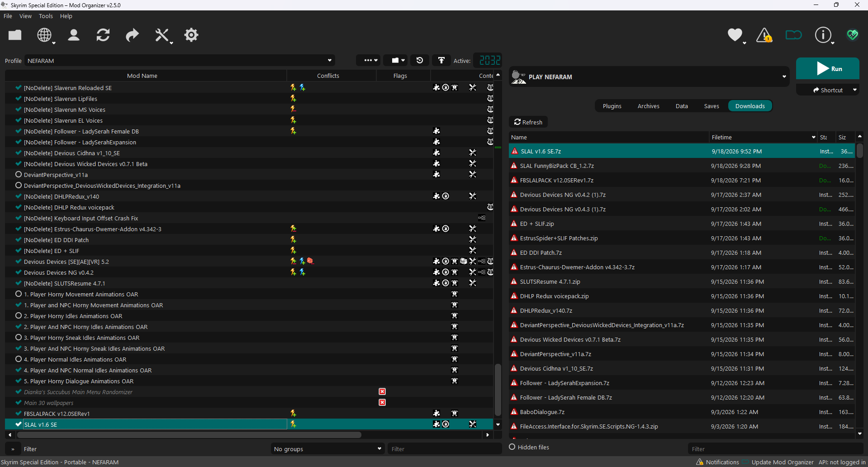
Task: Open the three-dots list options dropdown
Action: [x=368, y=60]
